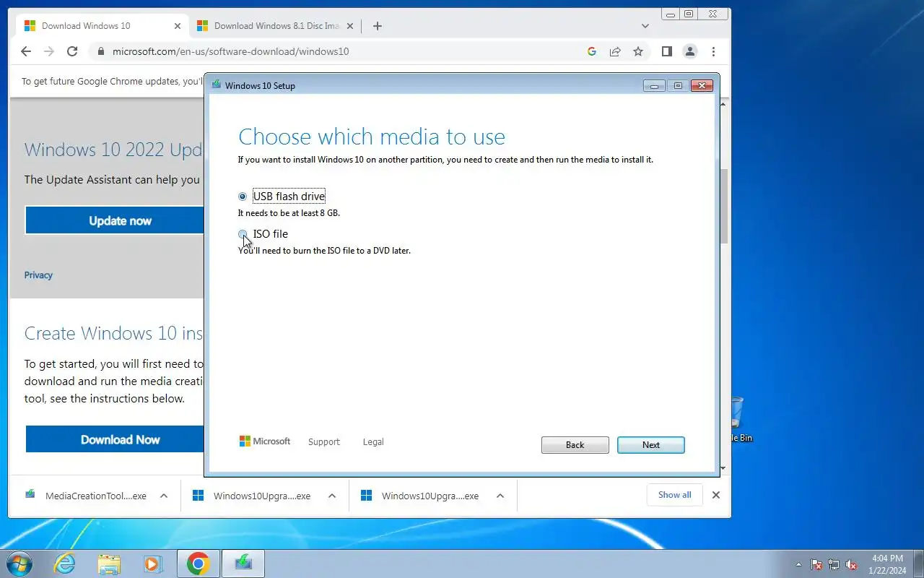
Task: Bookmark this page with star icon
Action: pyautogui.click(x=638, y=51)
